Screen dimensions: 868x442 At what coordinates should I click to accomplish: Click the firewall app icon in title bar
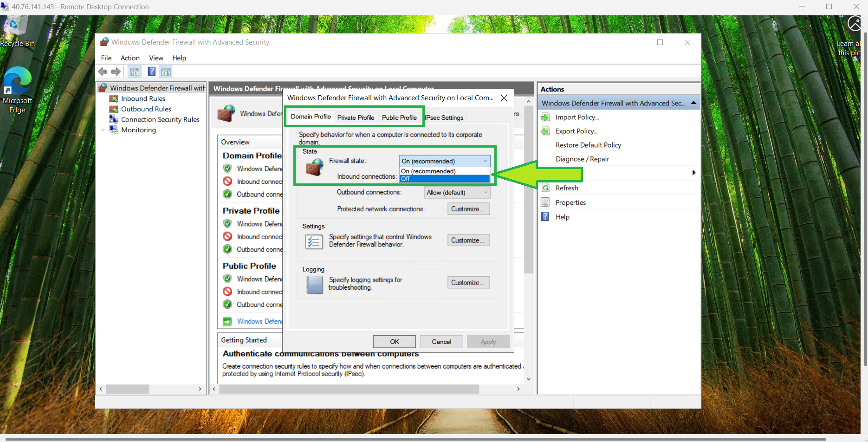point(105,42)
